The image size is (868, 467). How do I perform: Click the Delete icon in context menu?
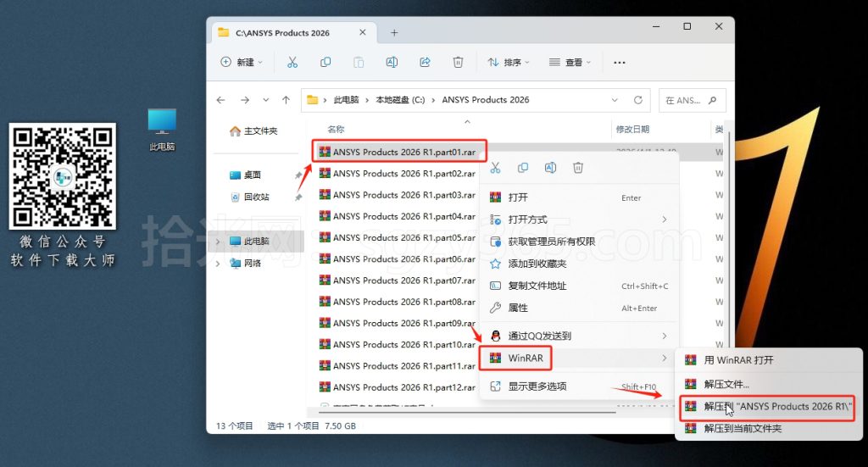coord(578,168)
